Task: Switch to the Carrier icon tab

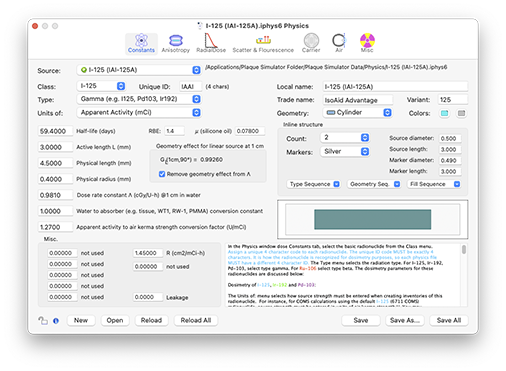Action: (311, 40)
